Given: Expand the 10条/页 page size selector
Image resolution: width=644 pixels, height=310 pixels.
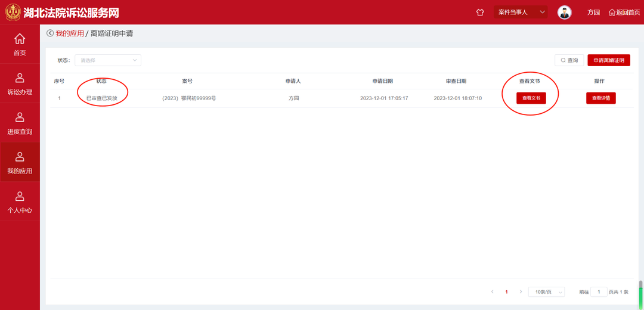Looking at the screenshot, I should click(x=546, y=292).
